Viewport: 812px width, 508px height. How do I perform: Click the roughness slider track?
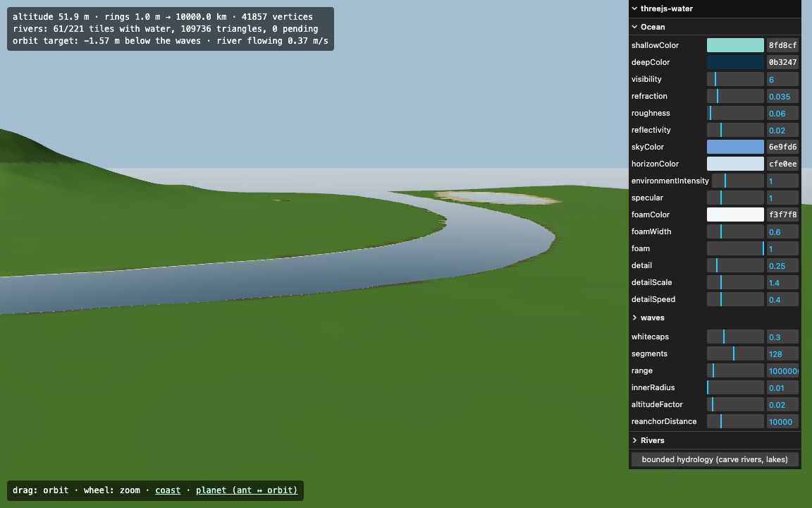(x=735, y=113)
